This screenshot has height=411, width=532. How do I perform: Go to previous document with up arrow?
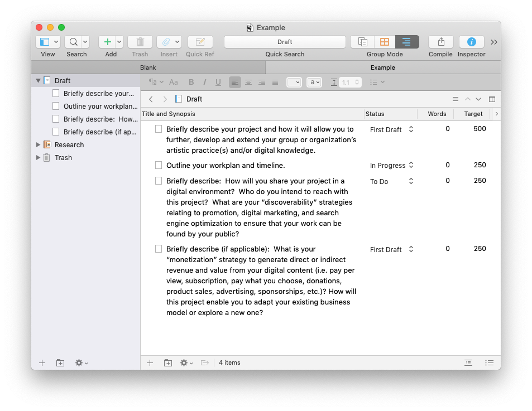[468, 99]
